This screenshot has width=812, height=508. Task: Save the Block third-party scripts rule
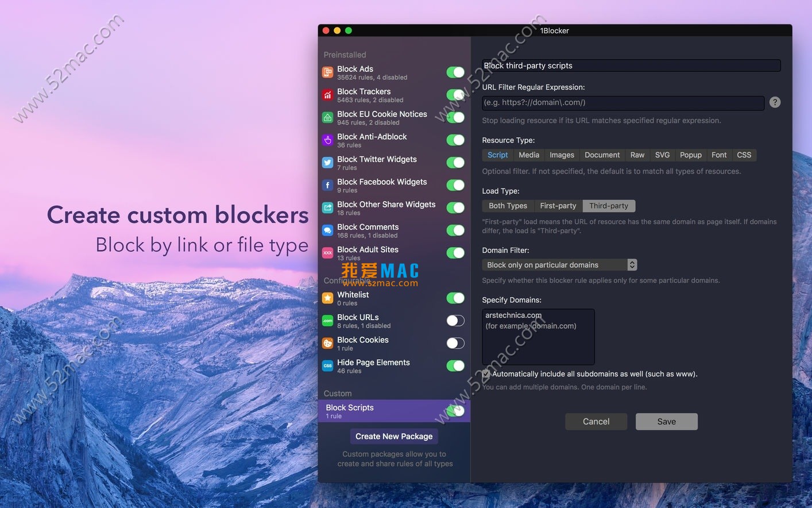click(x=666, y=421)
